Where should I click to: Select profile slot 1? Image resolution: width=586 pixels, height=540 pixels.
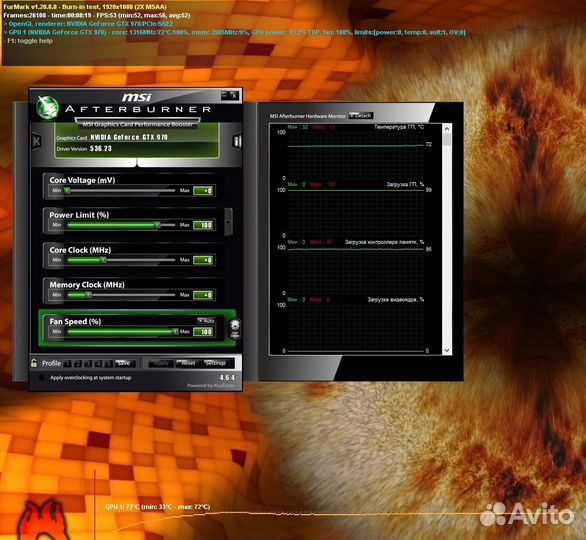pos(67,363)
